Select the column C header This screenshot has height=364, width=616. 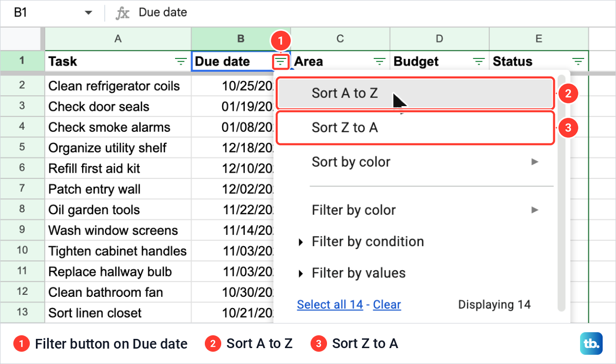click(340, 38)
